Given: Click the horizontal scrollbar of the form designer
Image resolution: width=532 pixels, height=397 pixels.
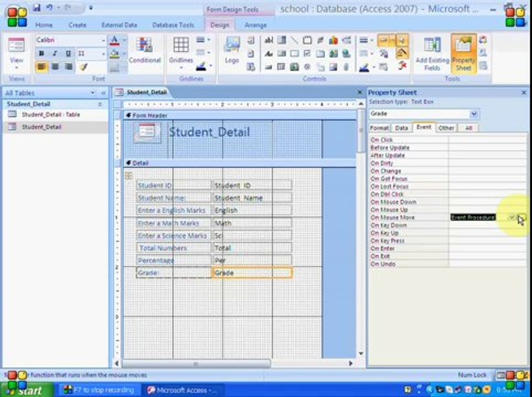Looking at the screenshot, I should (196, 363).
